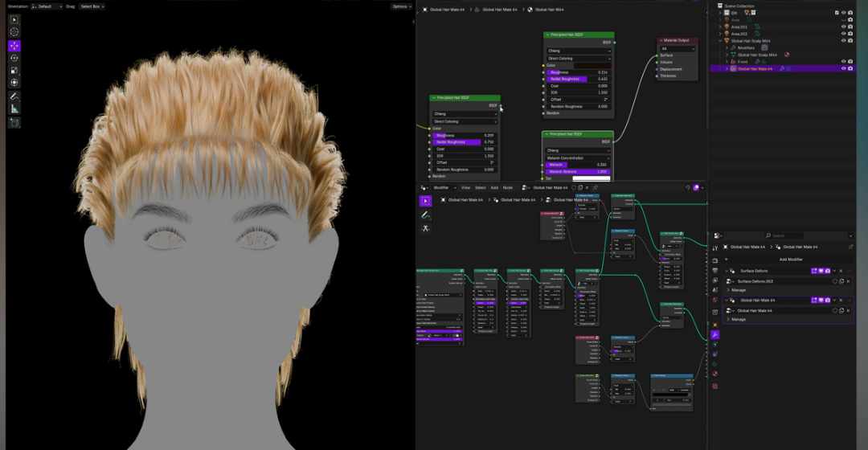Hide Global Hair Mate k4 in the outliner
The image size is (868, 450).
[x=843, y=68]
